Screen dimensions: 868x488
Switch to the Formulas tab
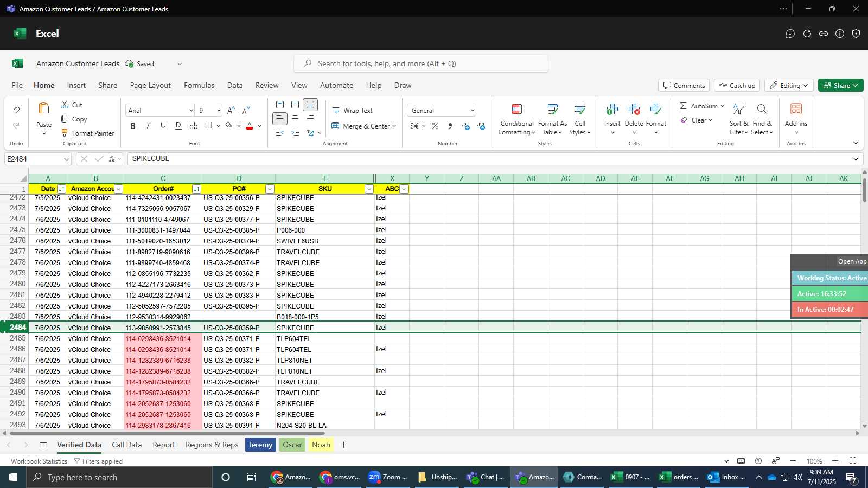point(199,85)
